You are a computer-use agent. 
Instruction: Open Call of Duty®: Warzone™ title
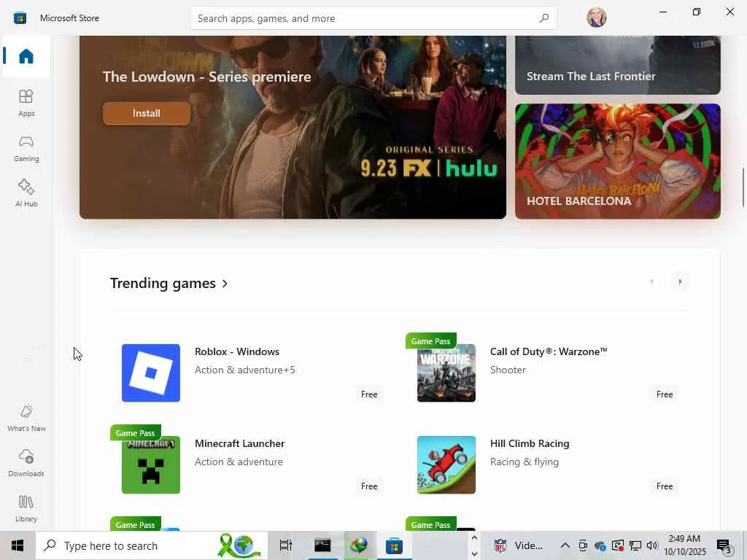coord(549,351)
